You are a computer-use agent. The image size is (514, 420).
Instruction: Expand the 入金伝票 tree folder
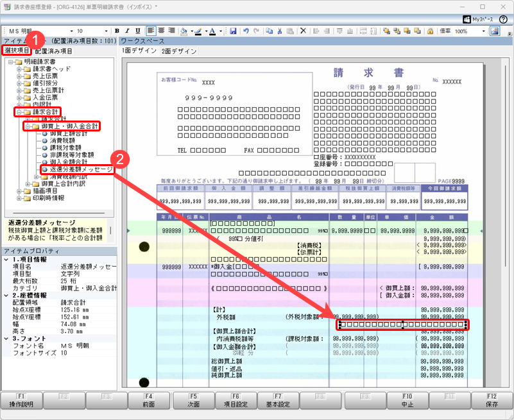pyautogui.click(x=19, y=97)
